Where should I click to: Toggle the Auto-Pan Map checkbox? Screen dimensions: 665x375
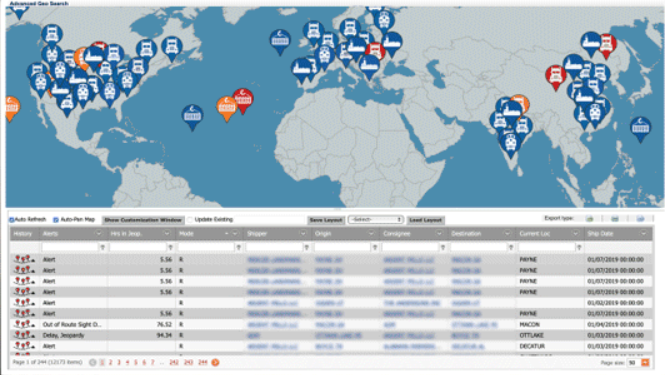point(56,220)
